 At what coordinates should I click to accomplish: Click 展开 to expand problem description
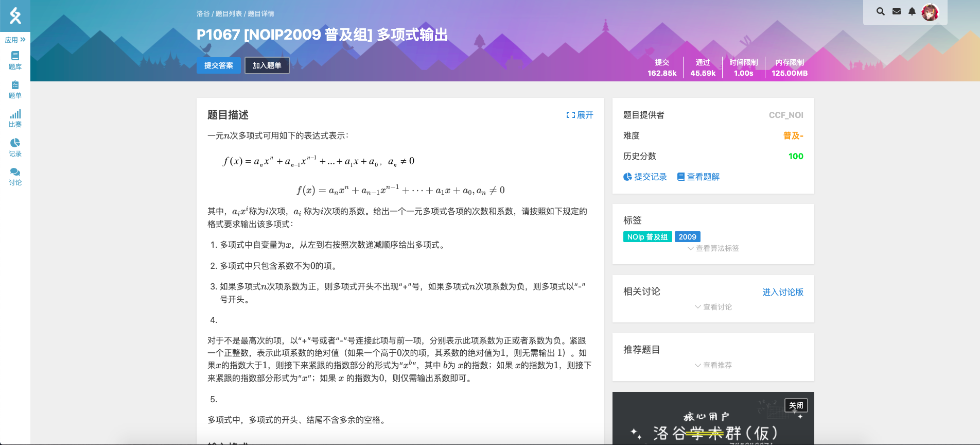(x=580, y=115)
